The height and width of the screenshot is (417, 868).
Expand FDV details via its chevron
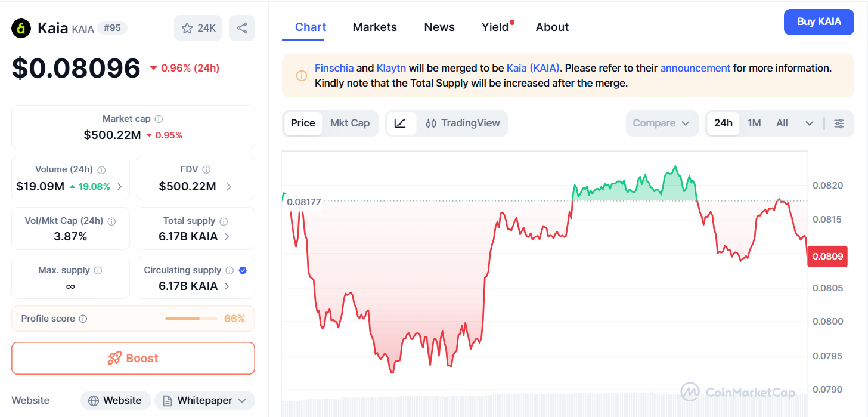click(228, 186)
